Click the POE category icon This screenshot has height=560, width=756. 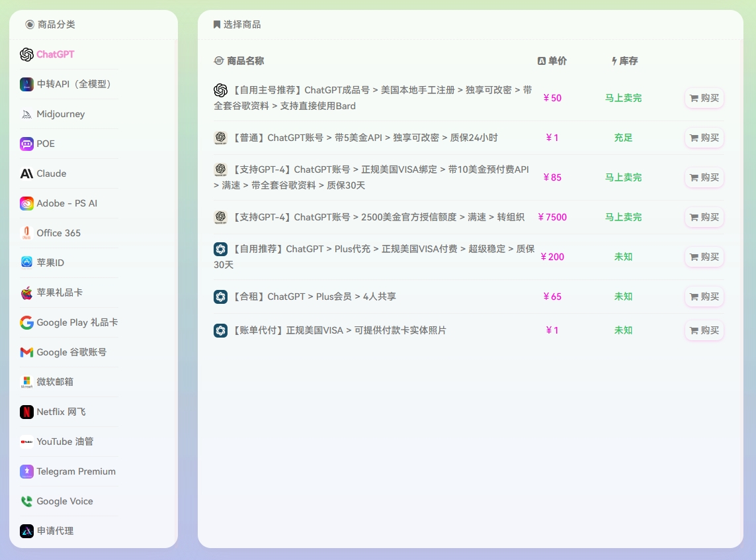26,144
